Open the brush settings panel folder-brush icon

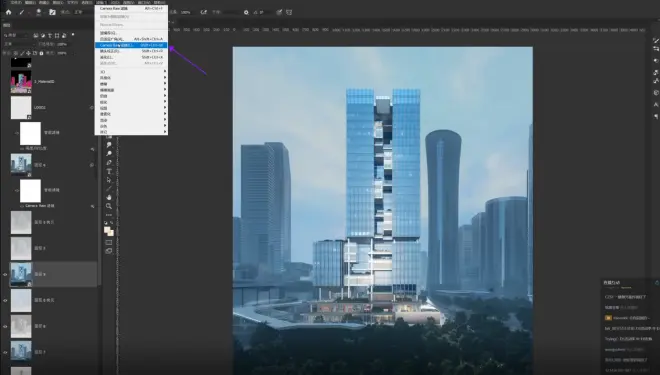pos(52,12)
